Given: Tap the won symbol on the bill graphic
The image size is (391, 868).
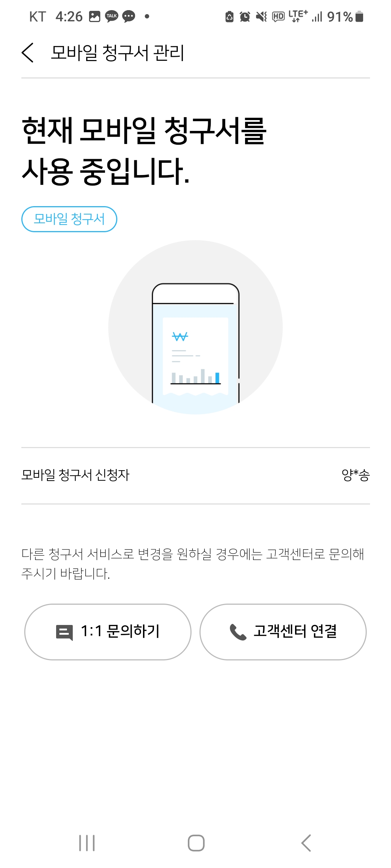Looking at the screenshot, I should [x=180, y=337].
